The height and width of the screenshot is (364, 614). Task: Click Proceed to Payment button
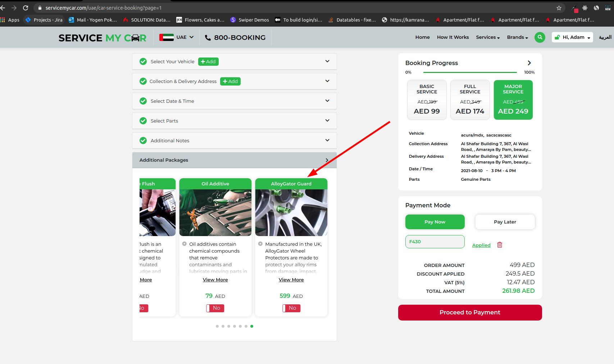(470, 312)
